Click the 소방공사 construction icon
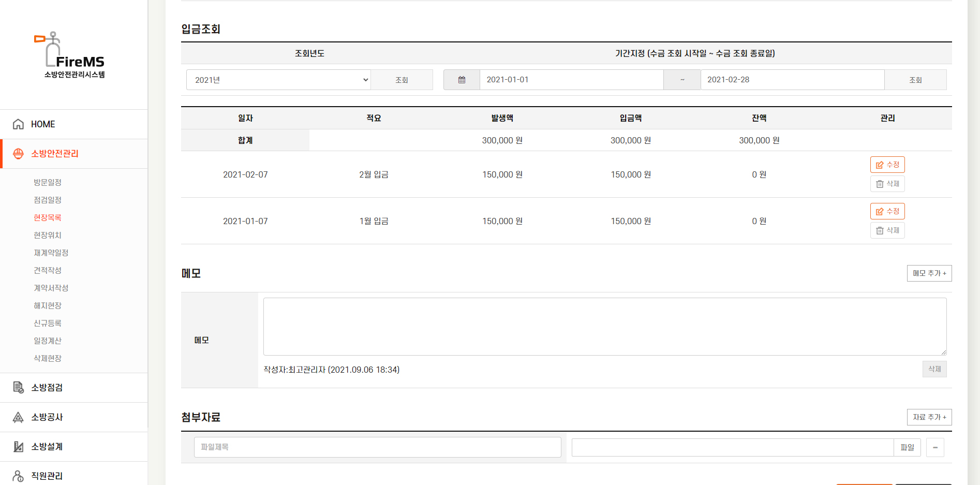 pyautogui.click(x=18, y=417)
